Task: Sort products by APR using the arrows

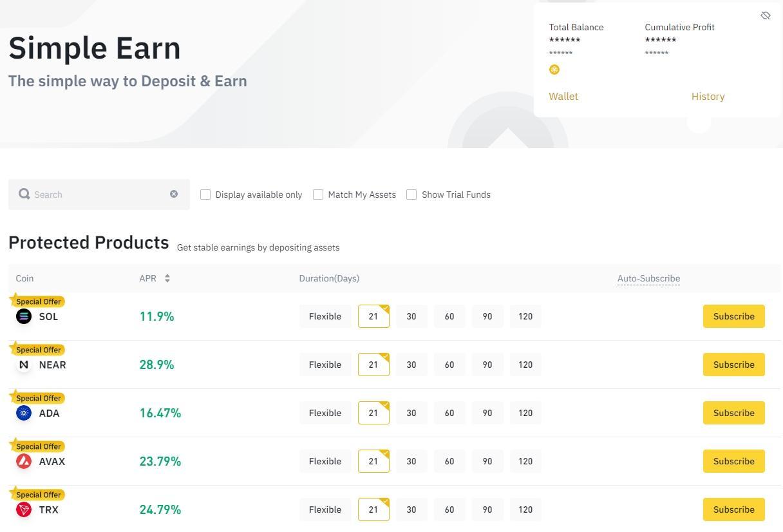Action: coord(167,278)
